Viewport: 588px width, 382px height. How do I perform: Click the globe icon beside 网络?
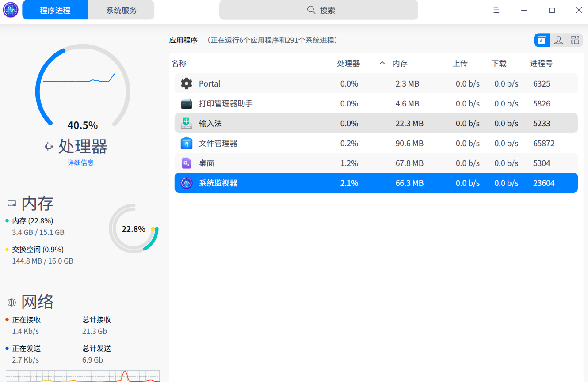click(x=11, y=302)
